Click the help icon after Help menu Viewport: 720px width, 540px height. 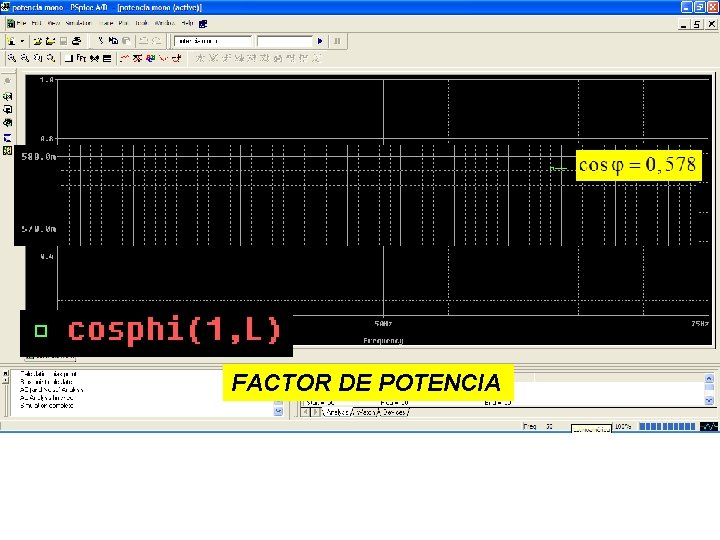click(203, 23)
